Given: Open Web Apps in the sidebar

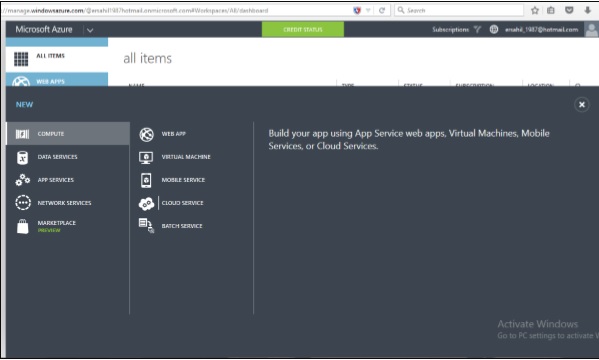Looking at the screenshot, I should [x=57, y=80].
